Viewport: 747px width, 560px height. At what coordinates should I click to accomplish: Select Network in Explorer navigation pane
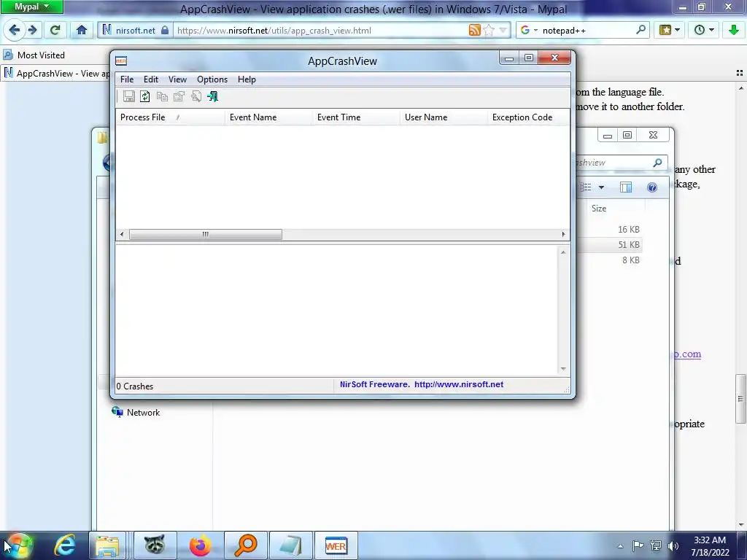tap(136, 413)
